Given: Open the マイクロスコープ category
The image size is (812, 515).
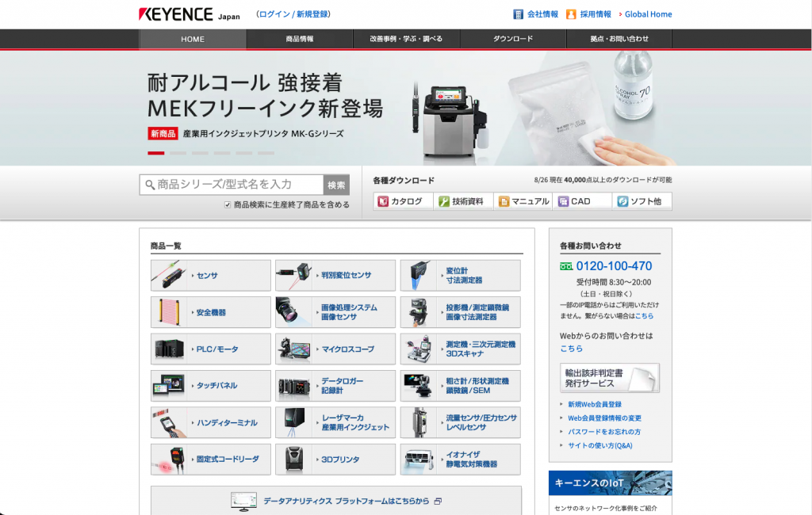Looking at the screenshot, I should coord(335,349).
